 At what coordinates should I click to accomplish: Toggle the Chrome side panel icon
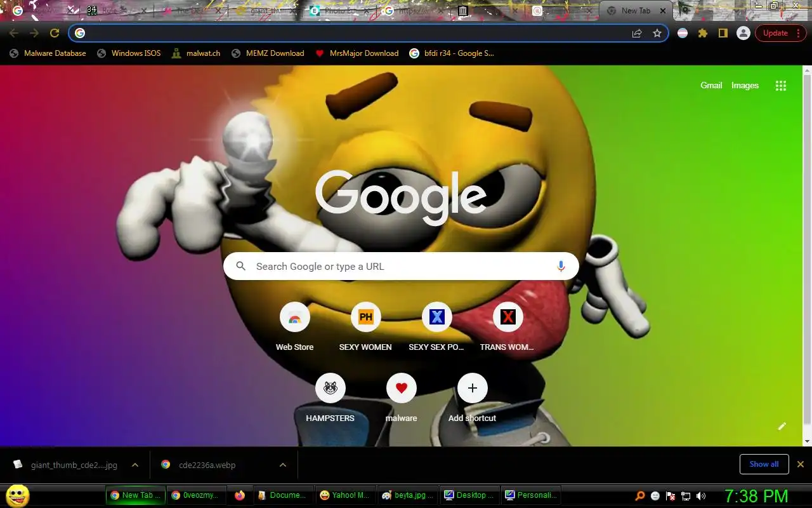(723, 33)
